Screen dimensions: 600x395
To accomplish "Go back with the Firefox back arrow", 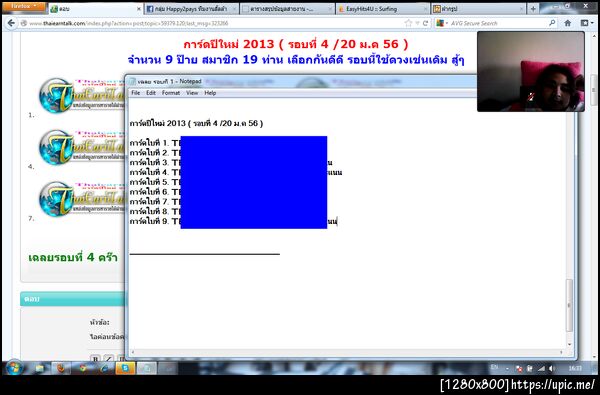I will (x=11, y=23).
